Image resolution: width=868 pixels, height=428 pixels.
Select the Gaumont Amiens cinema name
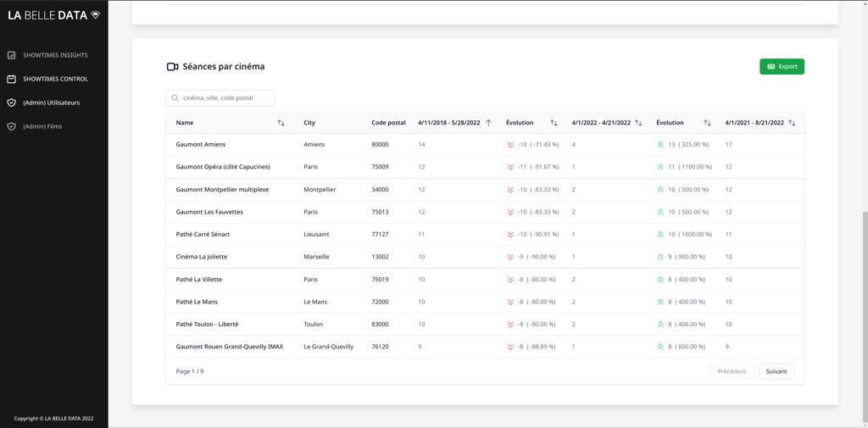click(x=200, y=145)
